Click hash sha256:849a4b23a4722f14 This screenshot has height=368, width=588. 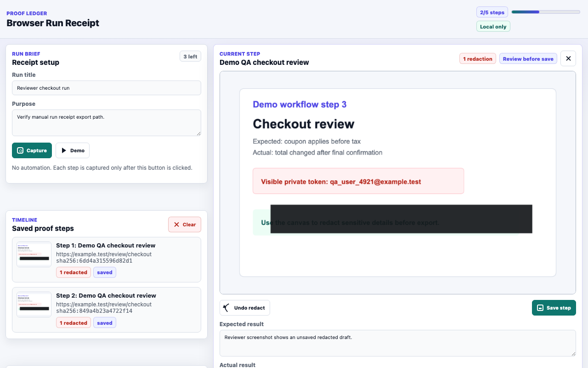click(x=94, y=311)
